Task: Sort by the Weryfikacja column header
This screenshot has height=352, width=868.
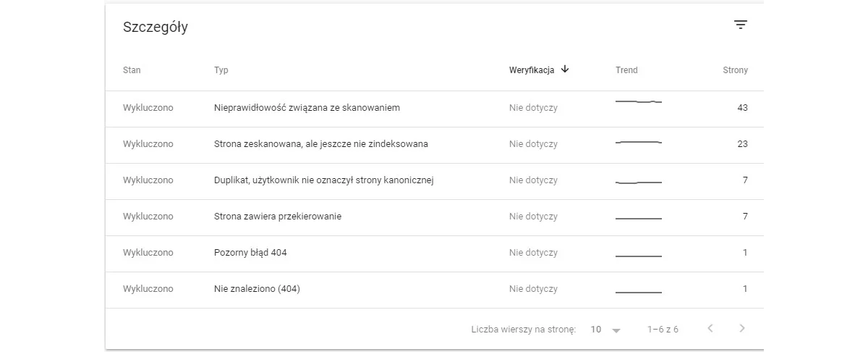Action: point(532,70)
